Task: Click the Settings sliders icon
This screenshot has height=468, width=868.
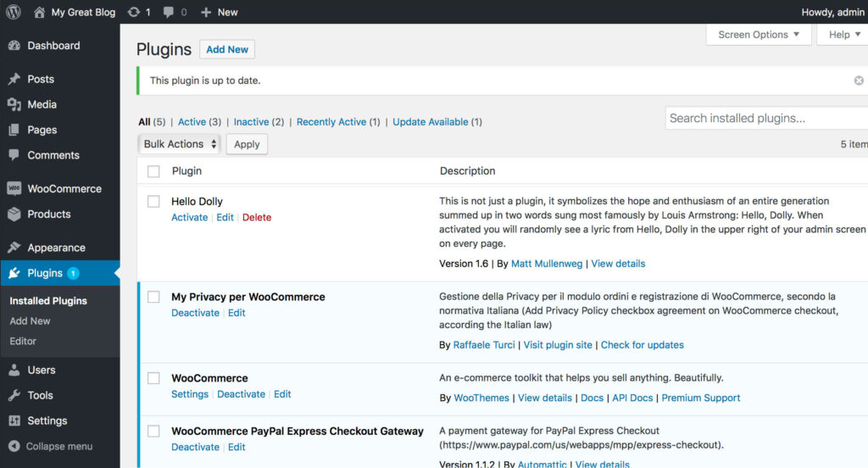Action: 14,421
